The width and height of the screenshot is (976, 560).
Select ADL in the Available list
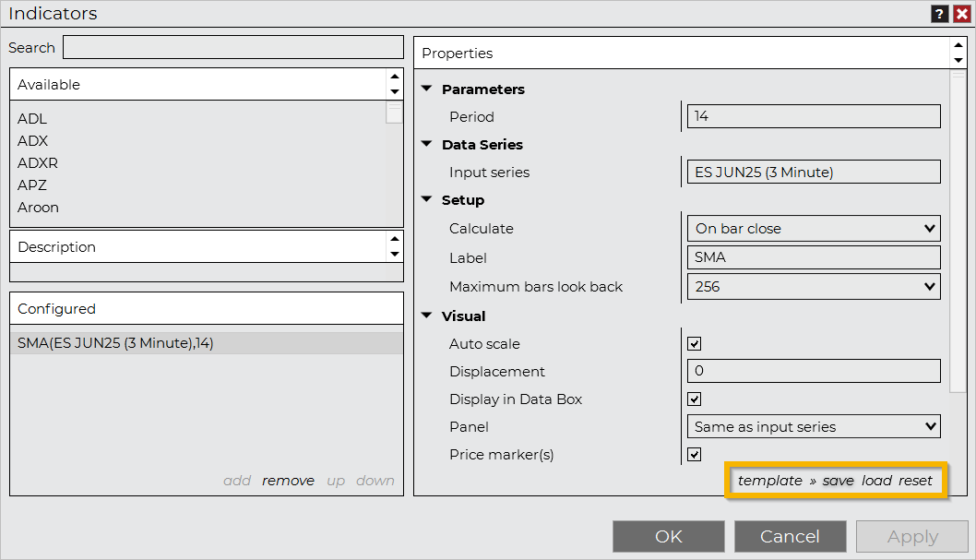[x=31, y=118]
